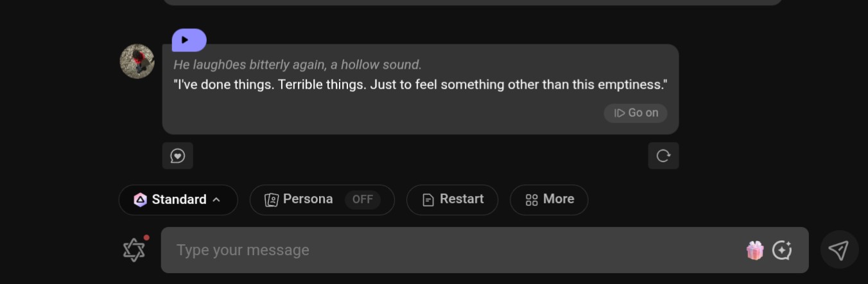Send the message with paper plane icon
The image size is (868, 284).
click(x=839, y=250)
